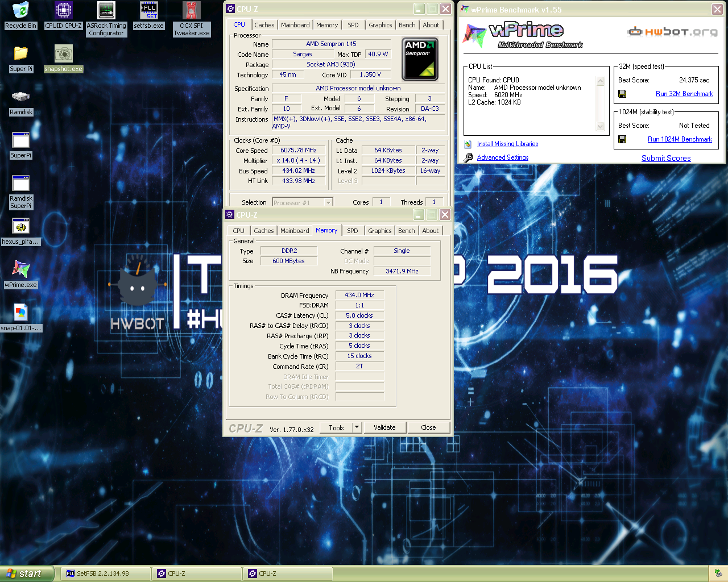
Task: Open Caches tab in upper CPU-Z window
Action: click(264, 25)
